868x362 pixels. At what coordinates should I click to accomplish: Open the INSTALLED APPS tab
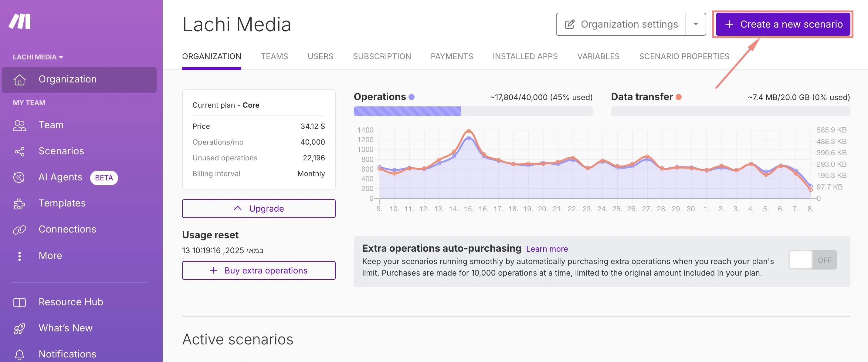click(525, 56)
